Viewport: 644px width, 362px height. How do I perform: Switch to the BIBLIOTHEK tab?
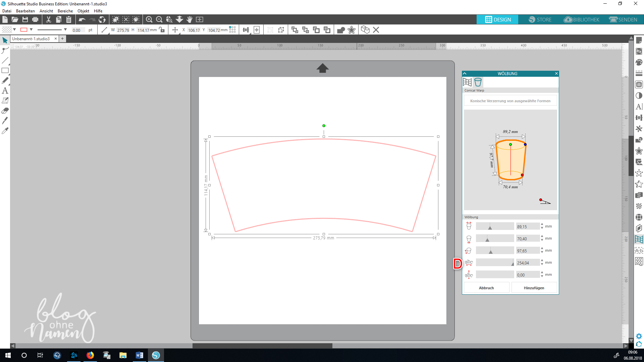click(x=582, y=19)
